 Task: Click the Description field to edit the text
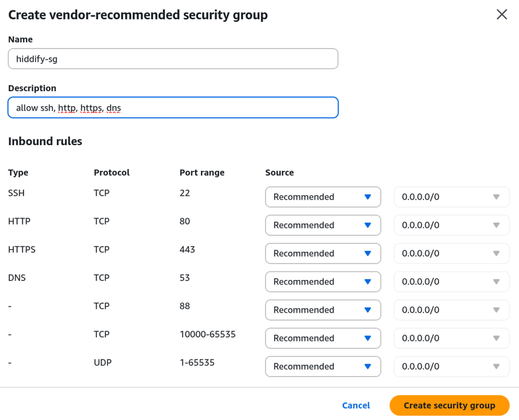click(x=173, y=107)
